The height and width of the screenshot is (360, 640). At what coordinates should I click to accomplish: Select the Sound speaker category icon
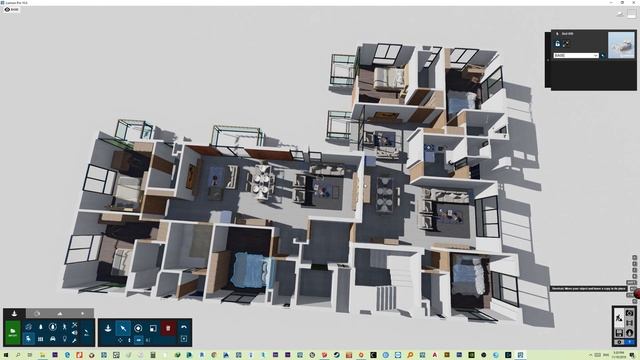tap(74, 332)
